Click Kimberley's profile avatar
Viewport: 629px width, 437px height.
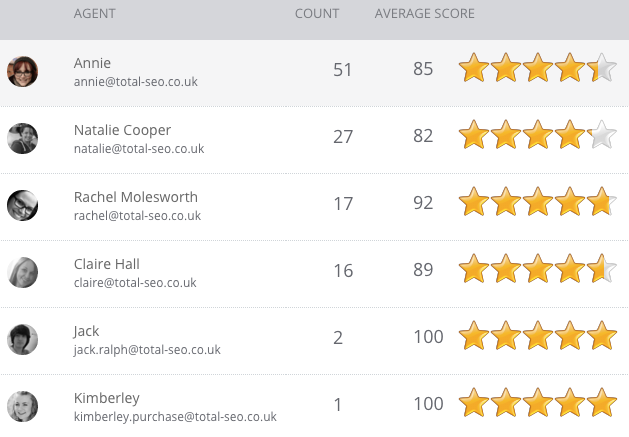point(22,405)
